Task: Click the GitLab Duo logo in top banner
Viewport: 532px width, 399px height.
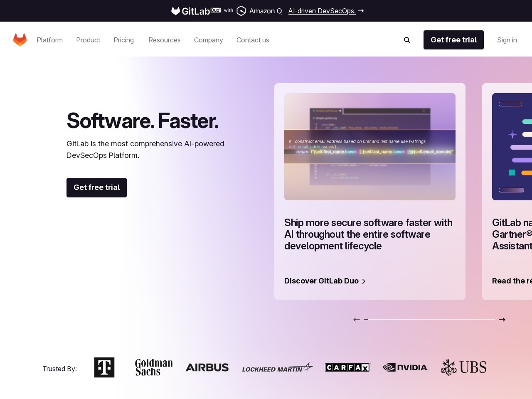Action: [196, 11]
